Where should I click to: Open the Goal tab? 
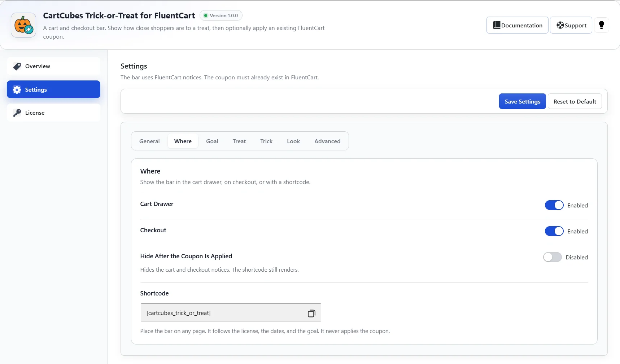tap(212, 141)
